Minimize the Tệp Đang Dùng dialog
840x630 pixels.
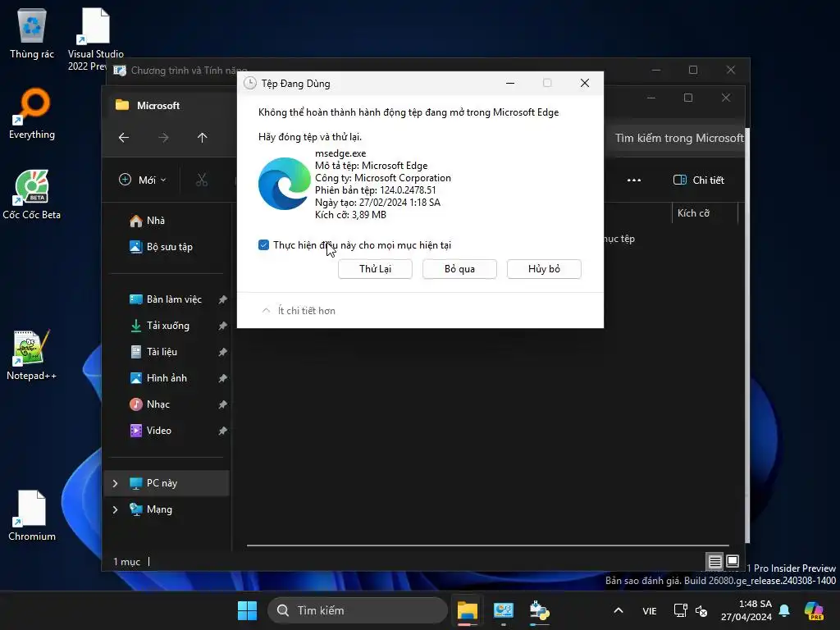pyautogui.click(x=510, y=83)
